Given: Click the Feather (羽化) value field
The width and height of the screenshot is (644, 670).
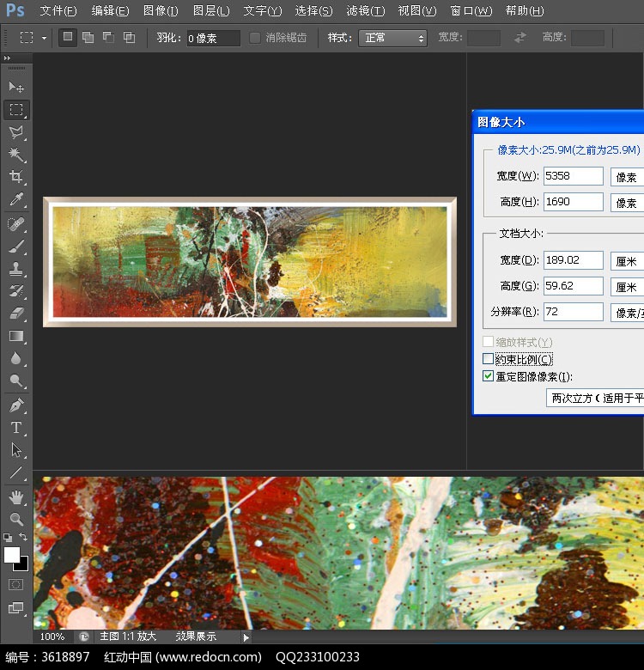Looking at the screenshot, I should pos(213,38).
